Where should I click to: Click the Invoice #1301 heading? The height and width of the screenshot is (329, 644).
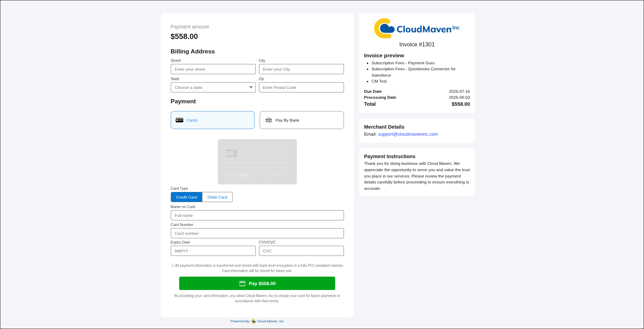(417, 45)
